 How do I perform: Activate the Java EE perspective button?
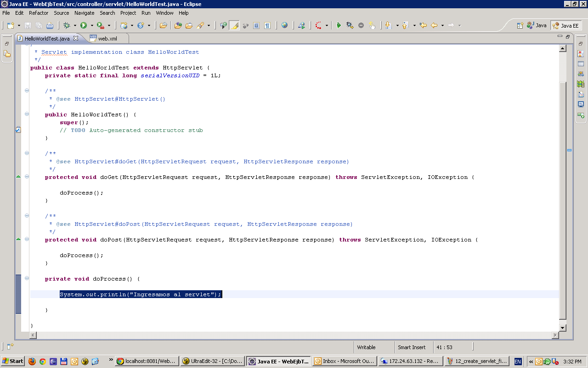pyautogui.click(x=566, y=25)
